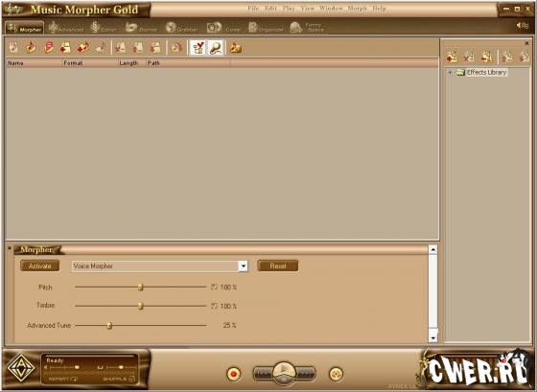Click the last Effects panel toolbar icon
Image resolution: width=537 pixels, height=392 pixels.
(x=524, y=57)
